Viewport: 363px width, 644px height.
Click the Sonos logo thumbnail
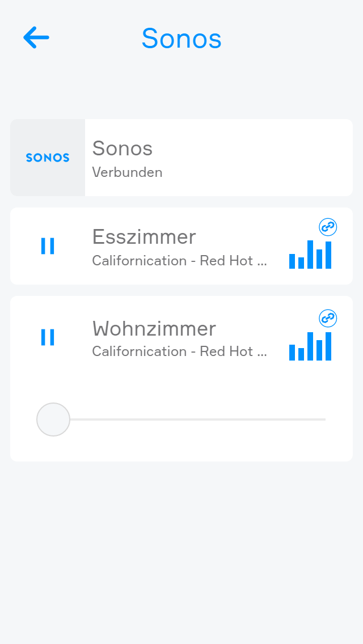(x=48, y=158)
